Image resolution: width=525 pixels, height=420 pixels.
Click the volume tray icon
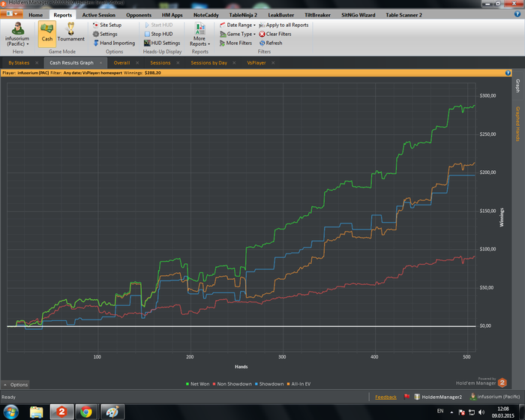click(x=481, y=412)
